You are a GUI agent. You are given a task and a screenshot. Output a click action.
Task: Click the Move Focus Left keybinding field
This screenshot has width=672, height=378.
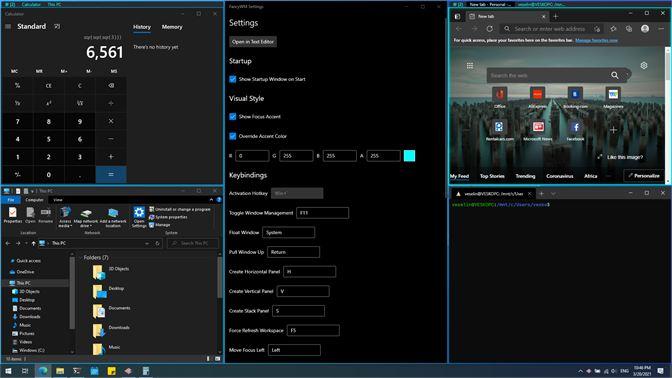pyautogui.click(x=294, y=350)
